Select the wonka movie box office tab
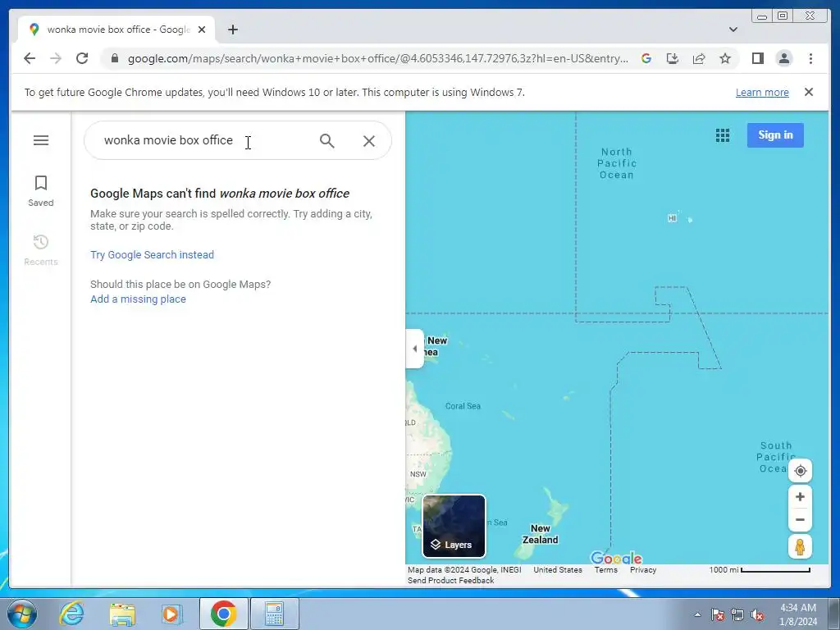Screen dimensions: 840x630 115,30
